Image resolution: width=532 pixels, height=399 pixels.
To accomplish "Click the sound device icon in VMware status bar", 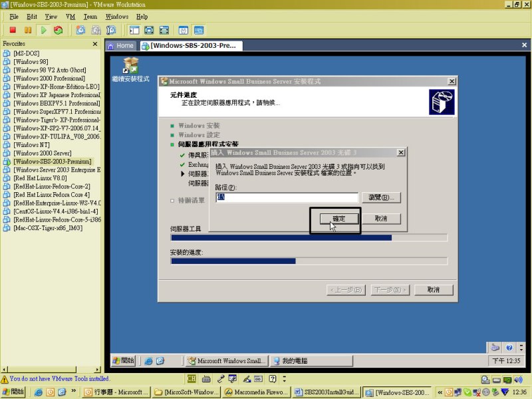I will click(x=518, y=379).
